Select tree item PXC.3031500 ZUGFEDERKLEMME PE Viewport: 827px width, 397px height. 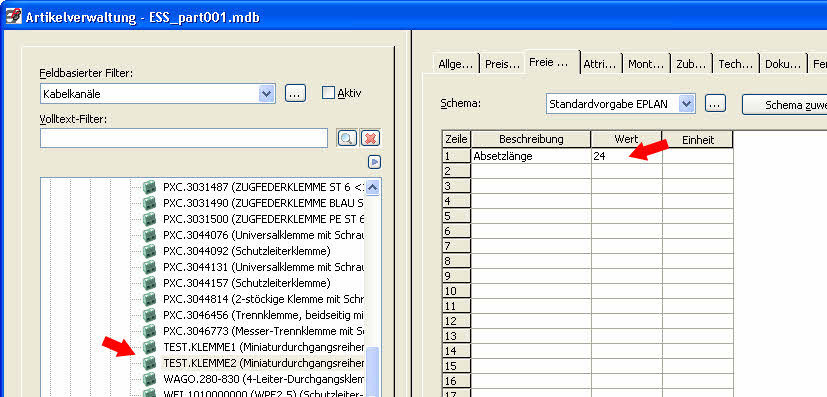(263, 218)
